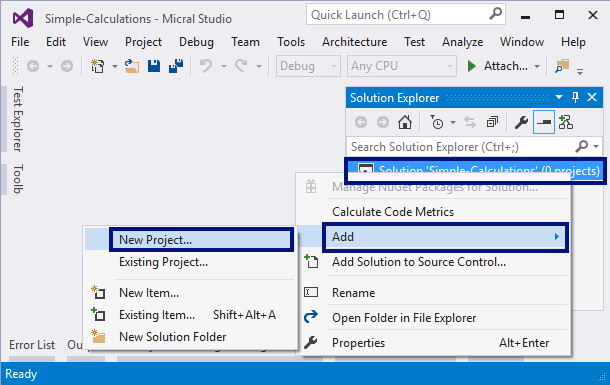
Task: Open the Redo history dropdown arrow
Action: click(259, 66)
